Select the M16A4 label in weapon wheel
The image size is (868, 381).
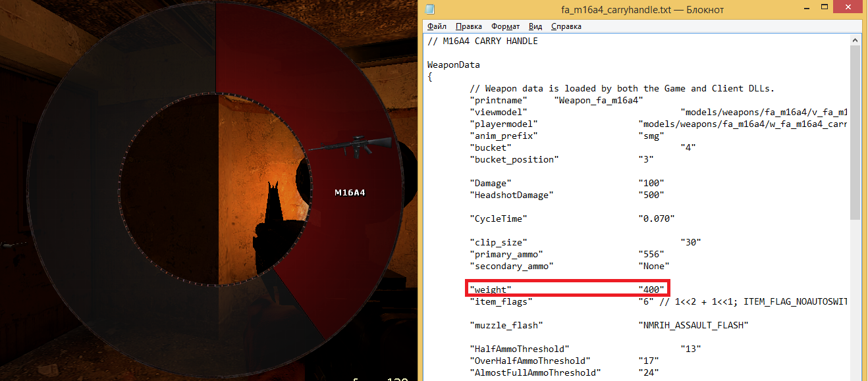pyautogui.click(x=350, y=193)
